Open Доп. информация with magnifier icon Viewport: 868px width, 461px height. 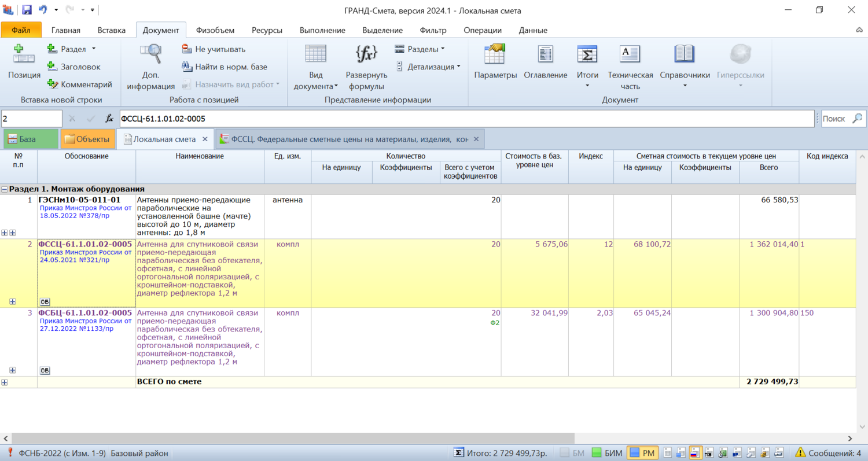coord(150,54)
